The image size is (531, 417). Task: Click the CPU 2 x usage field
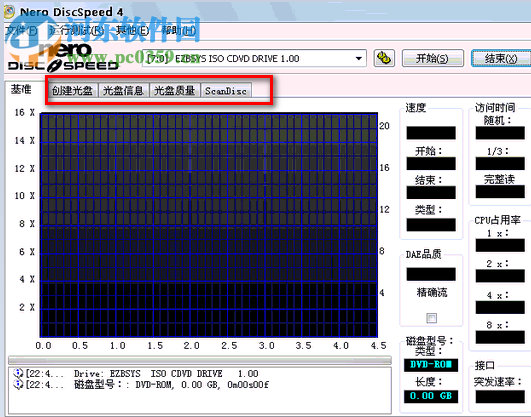[500, 276]
